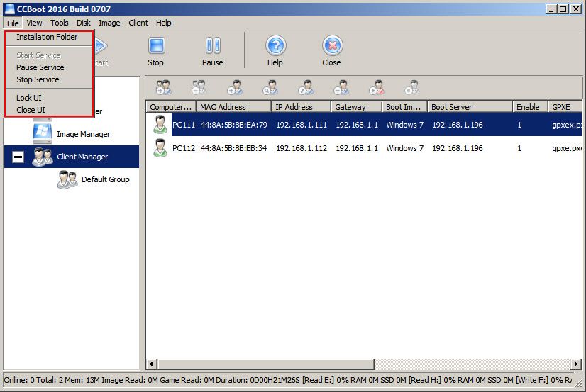Click the greyed-out remove group icon
This screenshot has height=392, width=586.
pos(199,87)
